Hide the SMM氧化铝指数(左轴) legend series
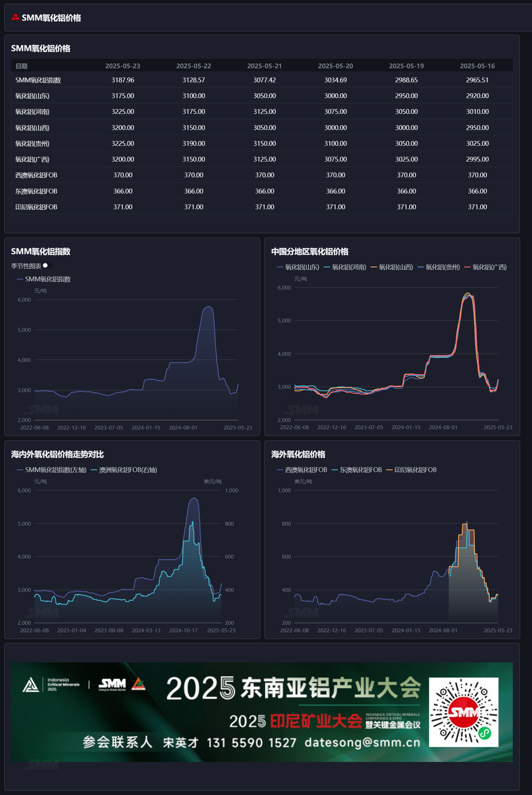532x795 pixels. point(51,470)
